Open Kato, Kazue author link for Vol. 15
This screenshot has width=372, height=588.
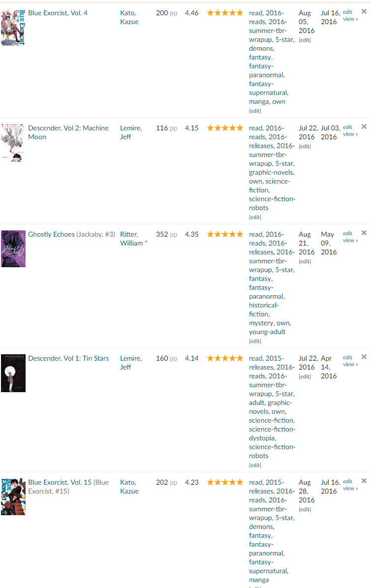(x=129, y=487)
